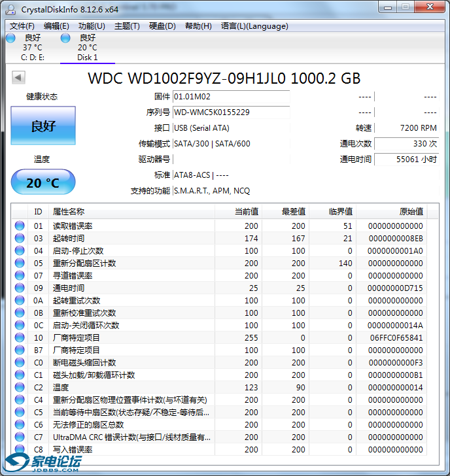Viewport: 450px width, 476px height.
Task: Click the status orb for row C1 磁头加载/卸载循环计数
Action: pos(20,375)
